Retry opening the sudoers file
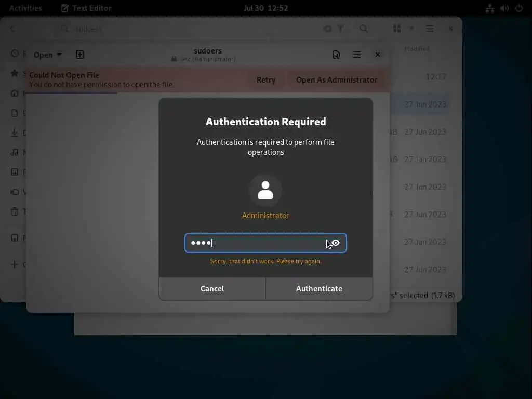Image resolution: width=532 pixels, height=399 pixels. [265, 79]
